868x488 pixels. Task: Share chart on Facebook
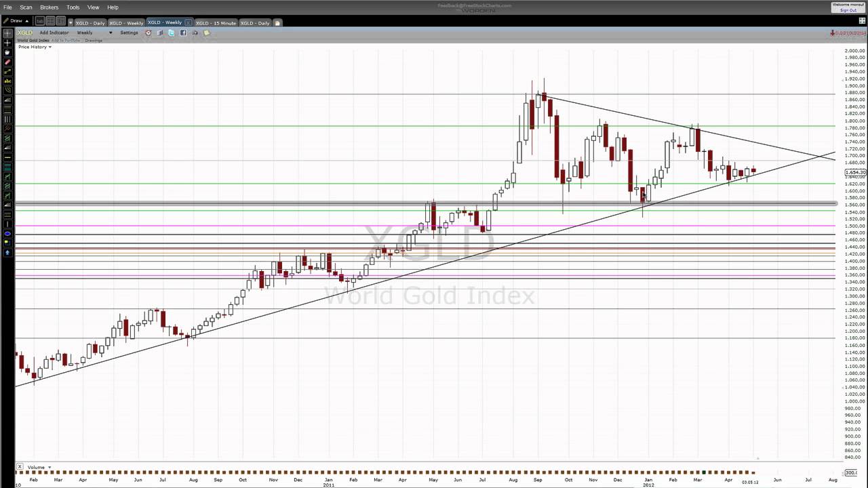[183, 33]
